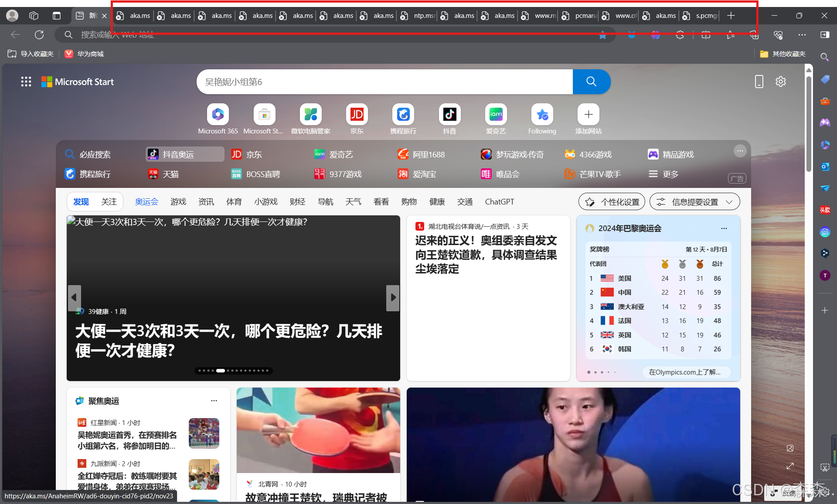Viewport: 837px width, 504px height.
Task: Click 导入收藏夹 bookmark item
Action: (31, 54)
